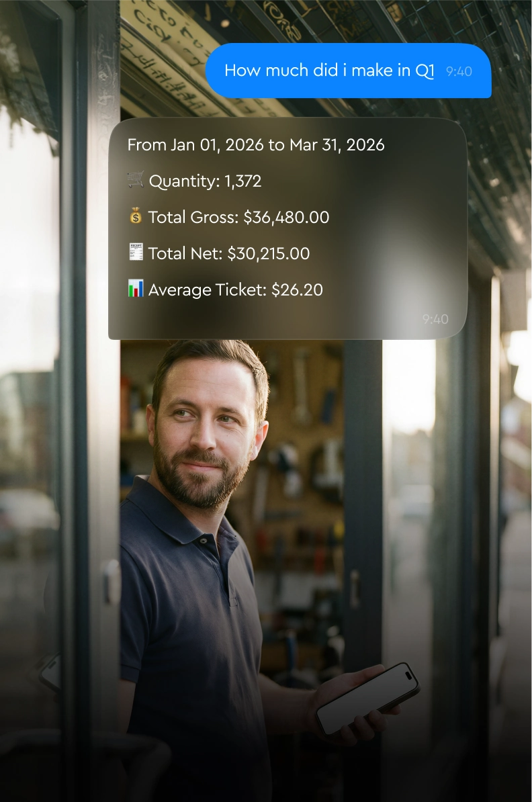Click the 'Quantity: 1,372' text
This screenshot has width=532, height=802.
(x=205, y=181)
